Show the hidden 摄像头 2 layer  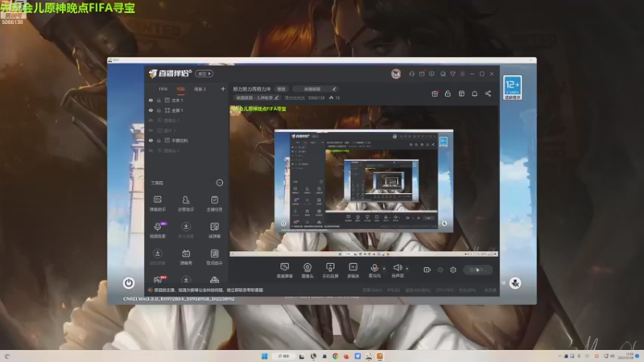tap(151, 150)
